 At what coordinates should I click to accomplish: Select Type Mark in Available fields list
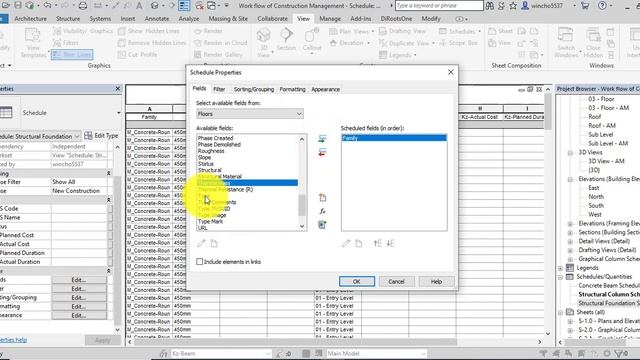[x=211, y=222]
